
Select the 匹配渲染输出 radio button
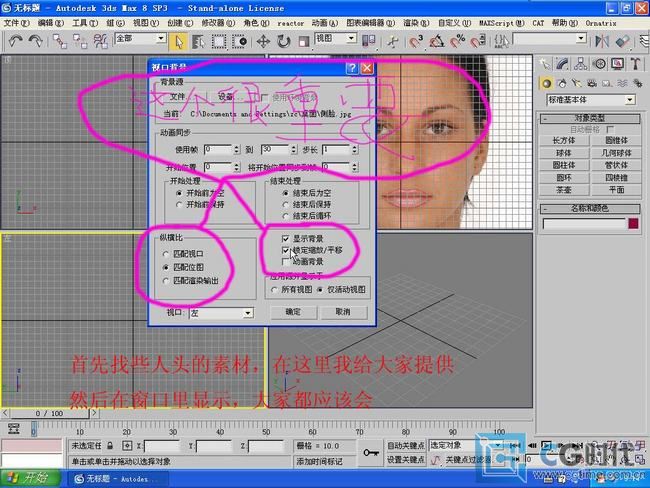[166, 281]
